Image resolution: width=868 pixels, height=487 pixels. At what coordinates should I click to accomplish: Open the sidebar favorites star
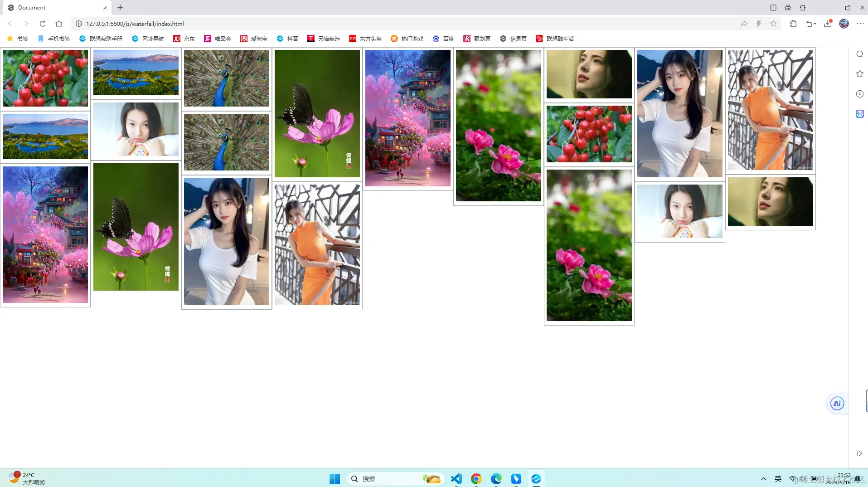859,74
